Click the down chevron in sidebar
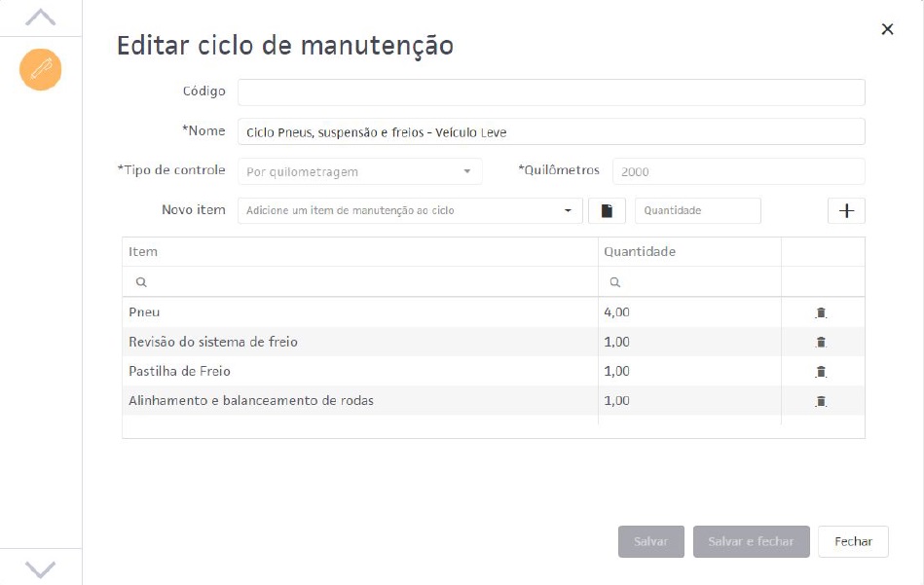This screenshot has height=585, width=924. 40,568
